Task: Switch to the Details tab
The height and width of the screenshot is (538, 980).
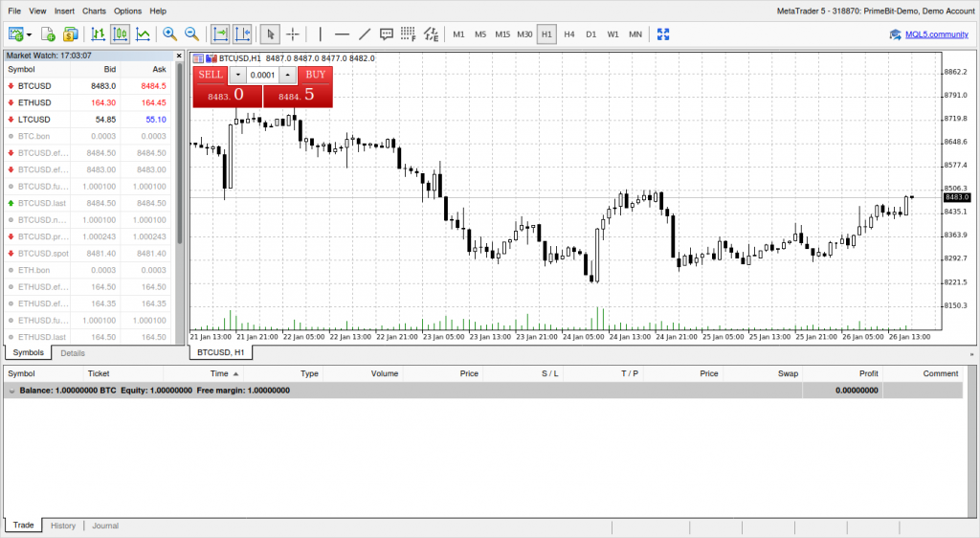Action: [x=73, y=353]
